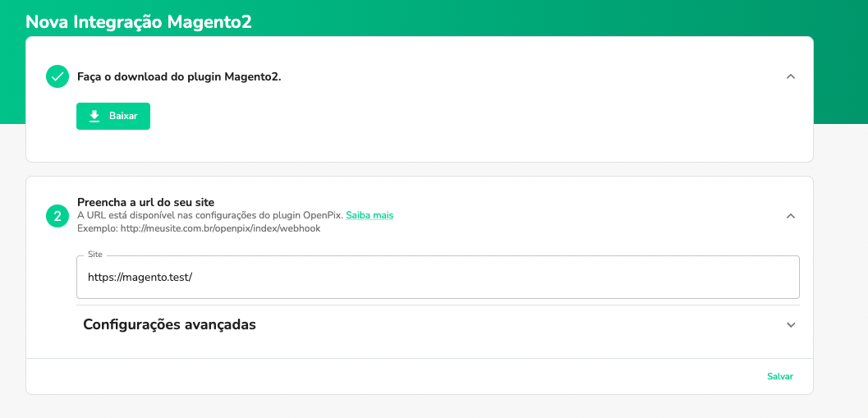Click the "Faça o download do plugin" title
This screenshot has height=418, width=868.
179,76
